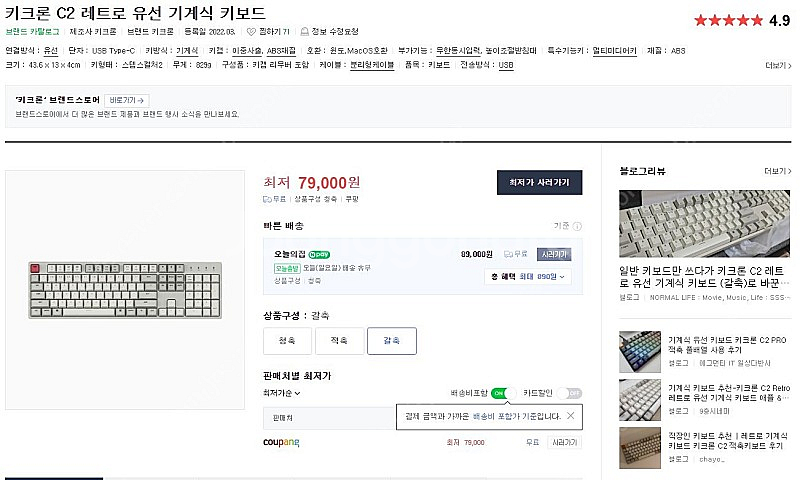Toggle the 배송비포함 switch off
This screenshot has height=480, width=800.
pos(503,393)
